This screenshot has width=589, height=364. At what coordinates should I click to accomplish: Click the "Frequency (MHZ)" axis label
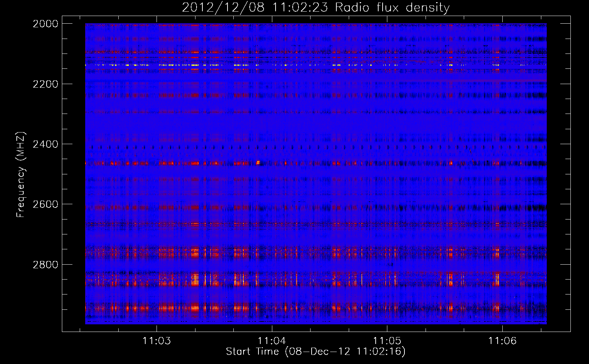pyautogui.click(x=21, y=175)
